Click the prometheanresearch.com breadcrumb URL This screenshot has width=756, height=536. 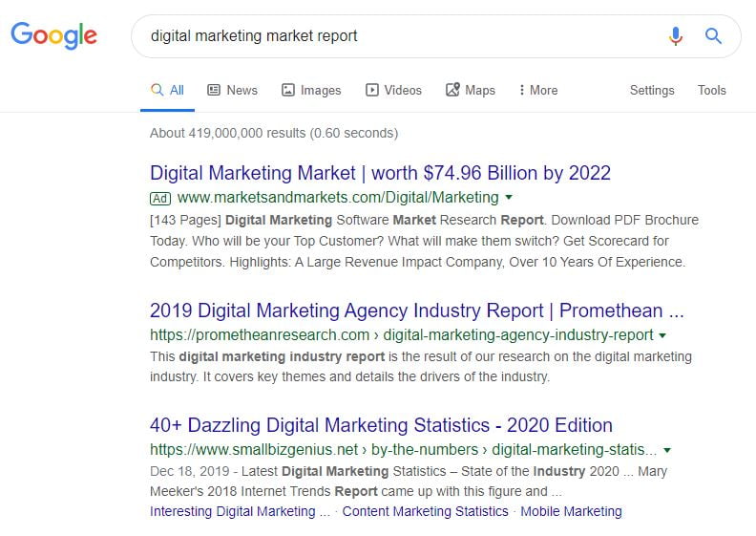[x=402, y=334]
